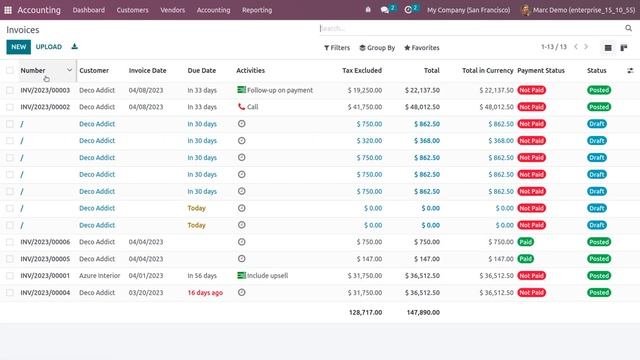
Task: Check the box for INV/2023/00003
Action: 10,90
